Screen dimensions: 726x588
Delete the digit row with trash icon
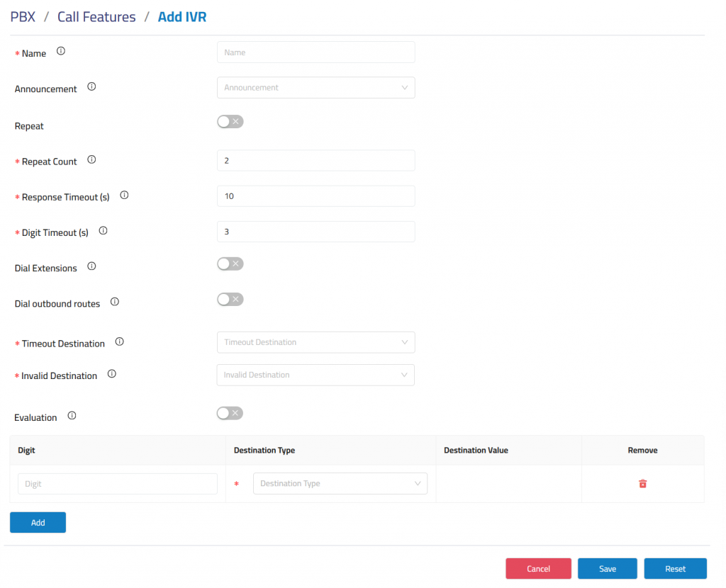tap(642, 484)
